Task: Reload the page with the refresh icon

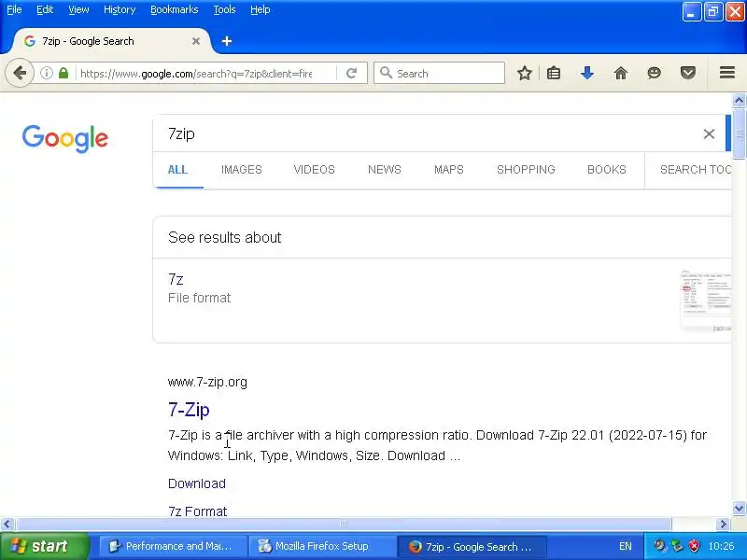Action: pyautogui.click(x=352, y=74)
